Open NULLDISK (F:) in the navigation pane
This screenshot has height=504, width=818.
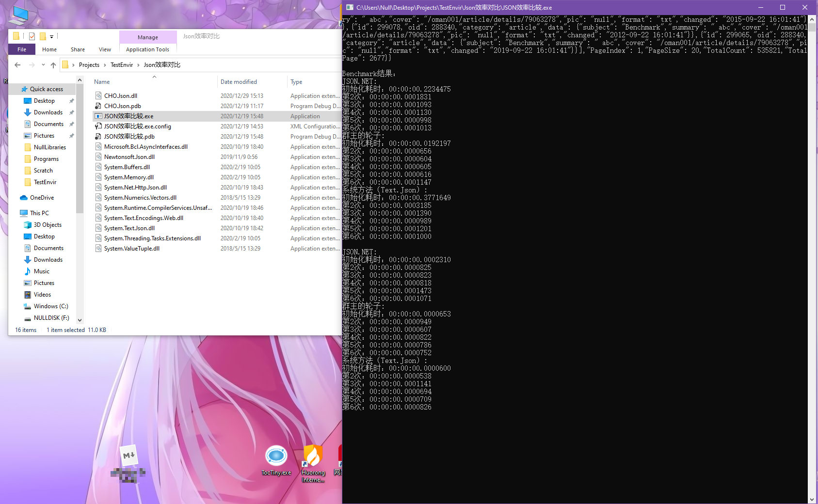pos(51,318)
